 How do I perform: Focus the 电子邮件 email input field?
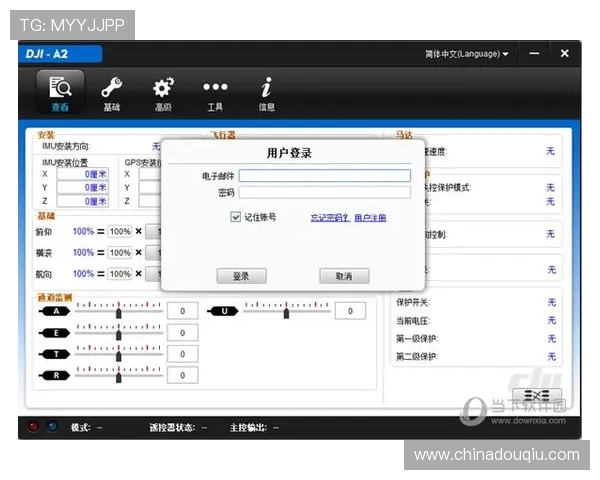click(x=324, y=176)
